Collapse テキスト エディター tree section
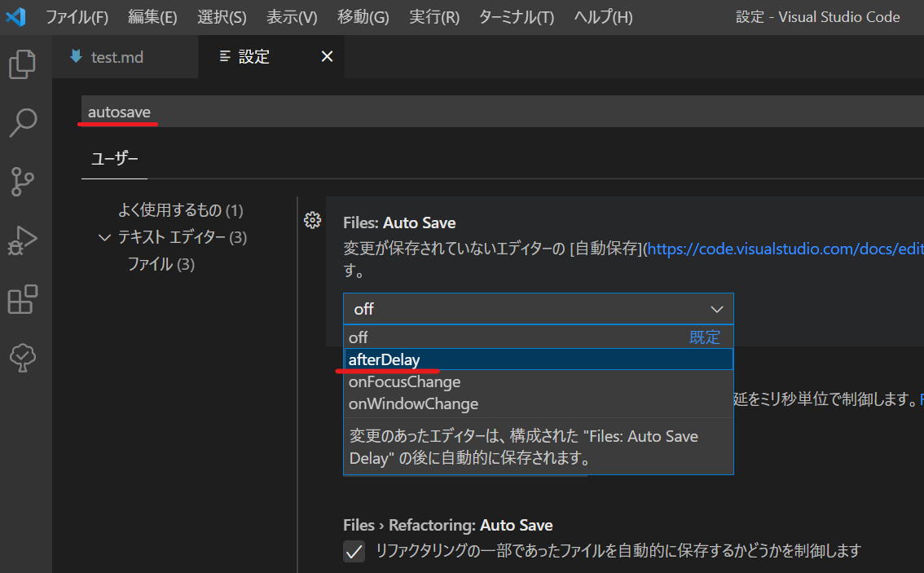This screenshot has width=924, height=573. (104, 237)
